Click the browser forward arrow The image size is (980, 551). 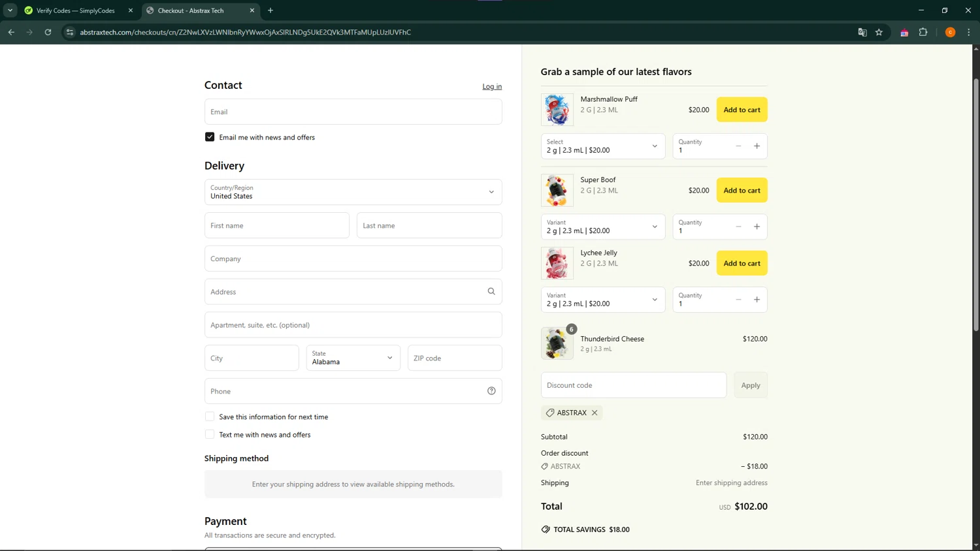coord(29,32)
